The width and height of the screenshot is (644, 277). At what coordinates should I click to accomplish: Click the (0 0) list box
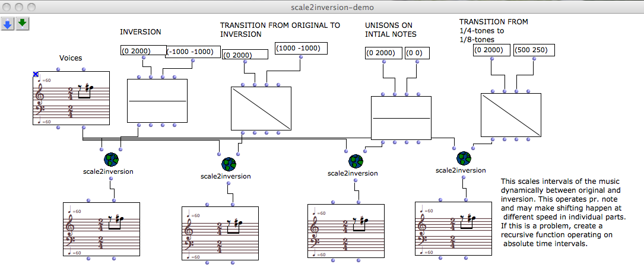(417, 53)
